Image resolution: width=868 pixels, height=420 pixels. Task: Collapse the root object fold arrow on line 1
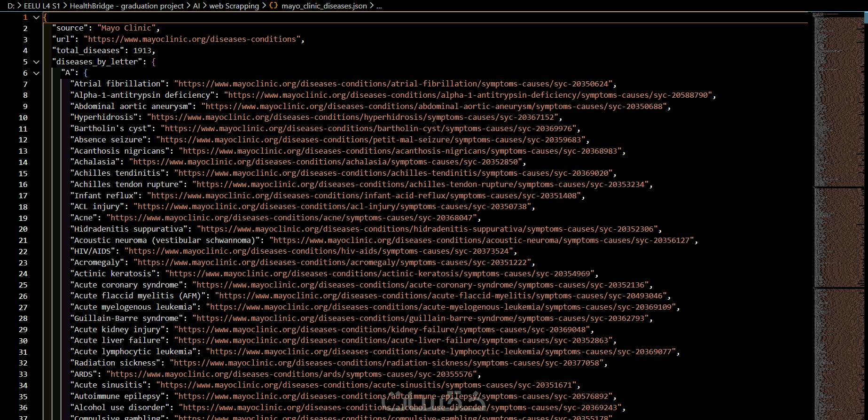(36, 17)
